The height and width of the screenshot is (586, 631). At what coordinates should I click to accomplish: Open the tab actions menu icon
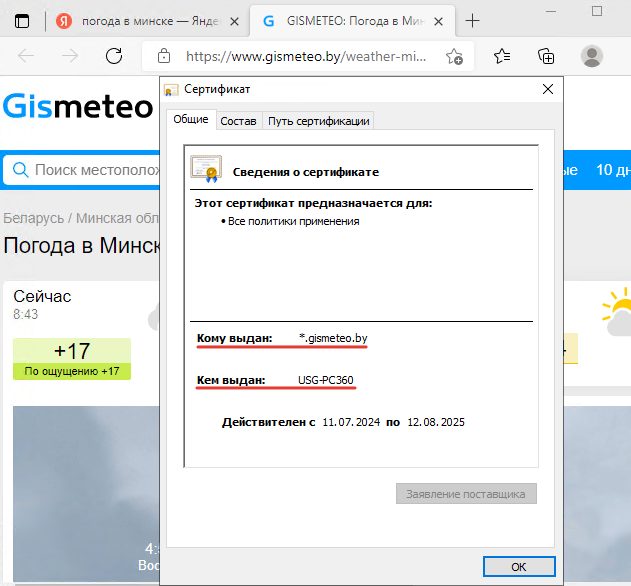[22, 21]
